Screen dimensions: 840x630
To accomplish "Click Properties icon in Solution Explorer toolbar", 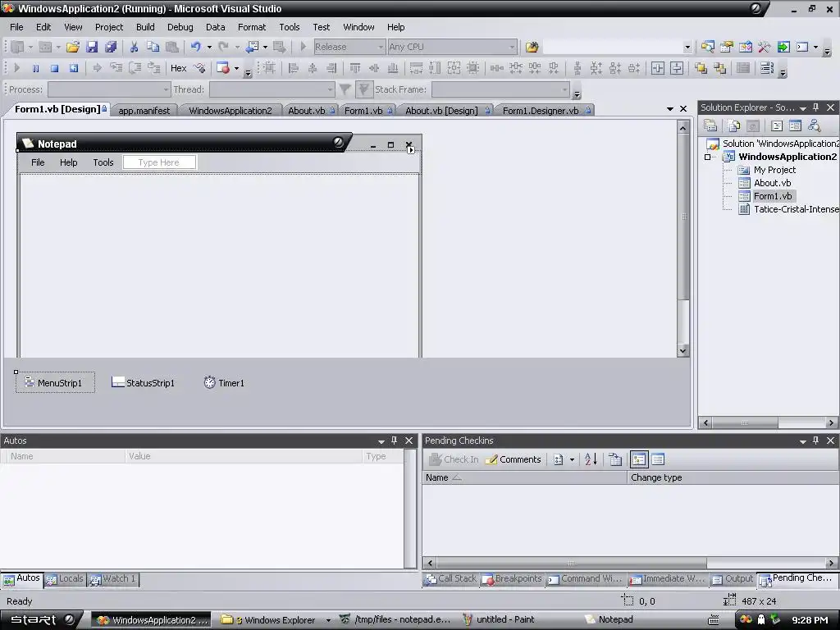I will coord(710,126).
